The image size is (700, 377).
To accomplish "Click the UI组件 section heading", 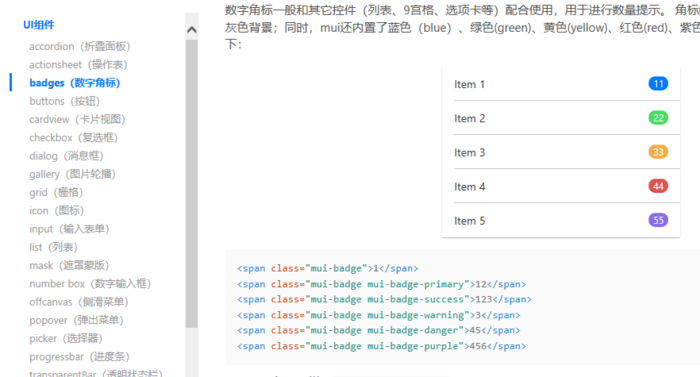I will point(38,25).
